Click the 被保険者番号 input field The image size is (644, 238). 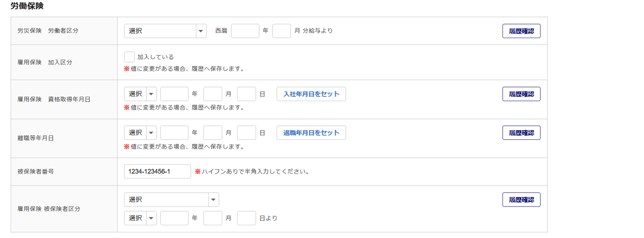[x=157, y=171]
